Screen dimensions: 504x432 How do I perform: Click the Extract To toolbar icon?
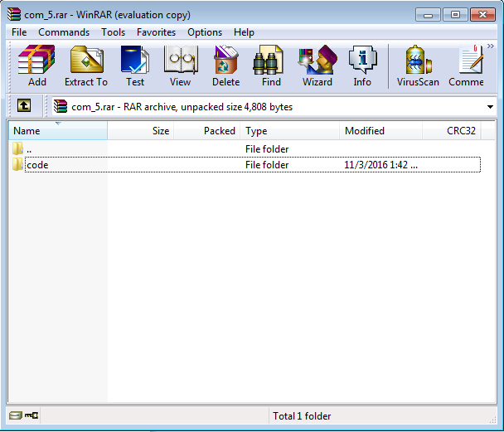coord(86,66)
